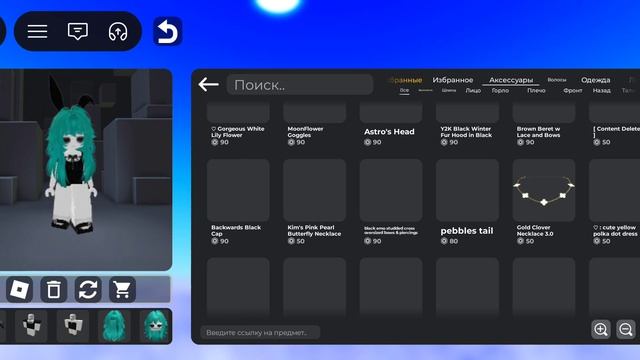640x360 pixels.
Task: Click the refresh arrows icon
Action: [x=88, y=289]
